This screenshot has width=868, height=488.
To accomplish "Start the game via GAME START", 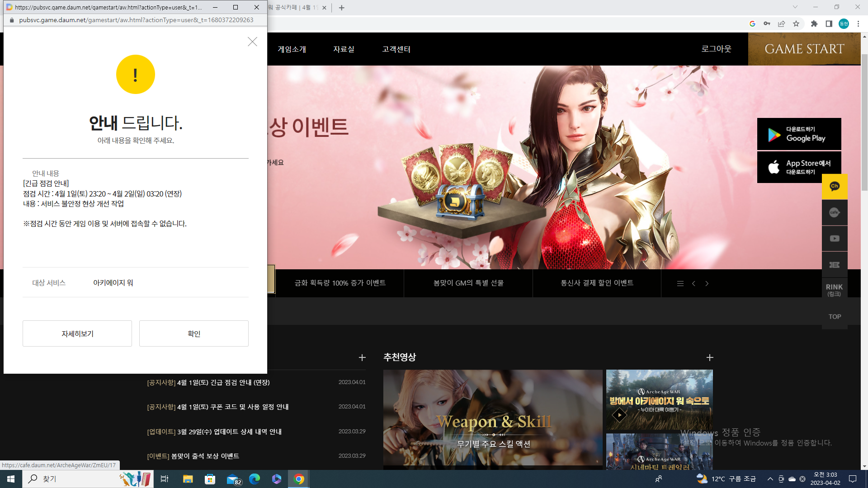I will (x=804, y=49).
